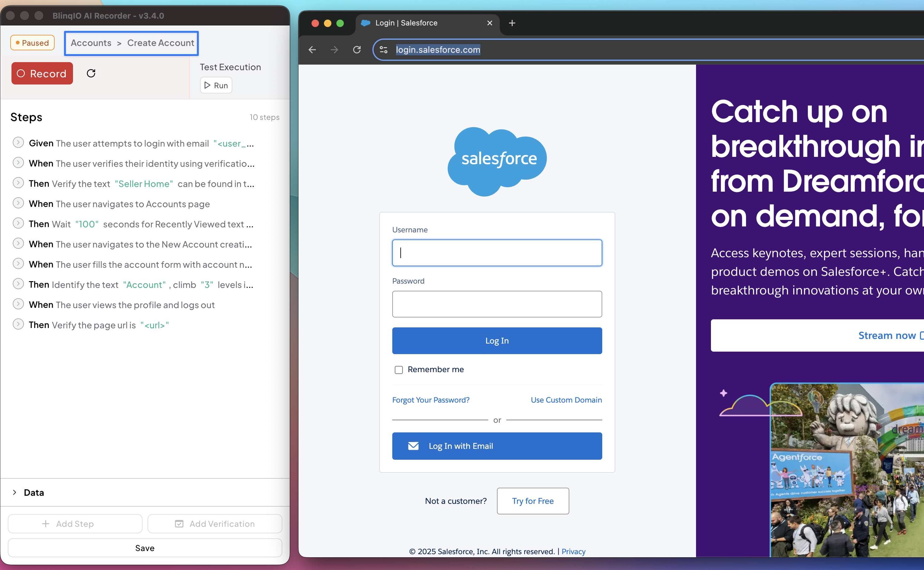The height and width of the screenshot is (570, 924).
Task: Click Forgot Your Password link
Action: pos(430,400)
